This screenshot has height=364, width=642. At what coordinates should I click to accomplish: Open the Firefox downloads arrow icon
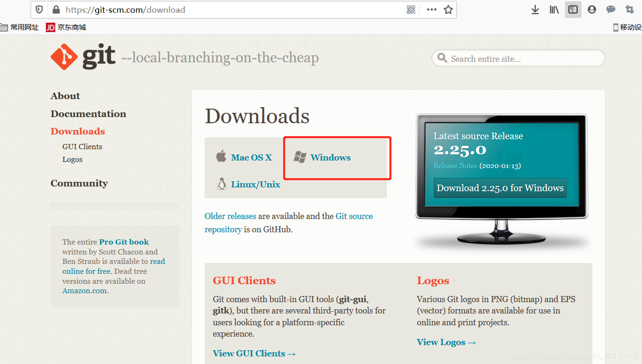click(x=535, y=9)
